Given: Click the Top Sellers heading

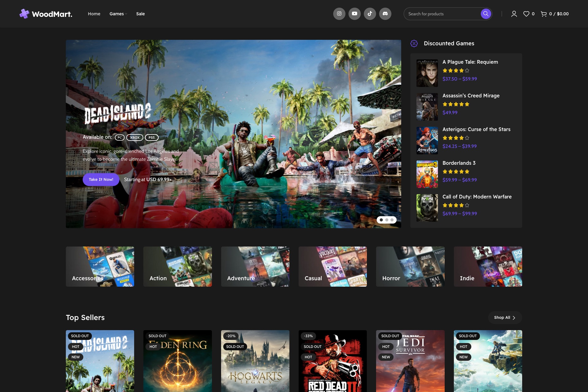Looking at the screenshot, I should (85, 318).
